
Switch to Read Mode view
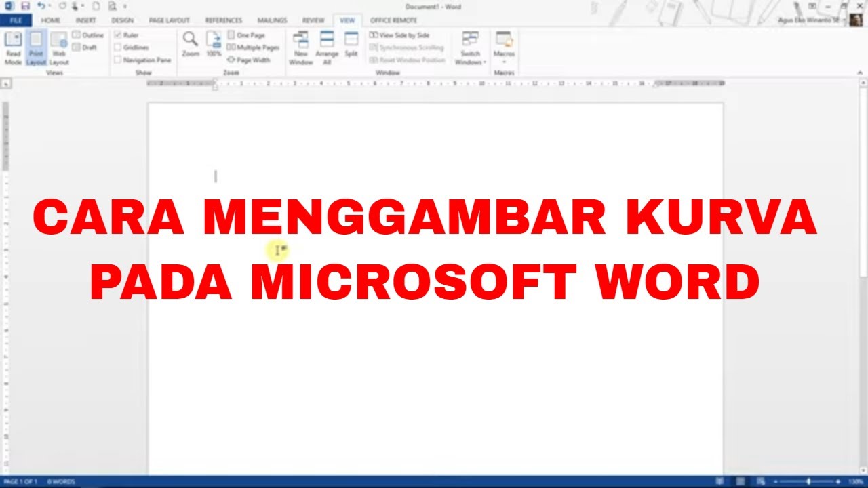pyautogui.click(x=13, y=48)
